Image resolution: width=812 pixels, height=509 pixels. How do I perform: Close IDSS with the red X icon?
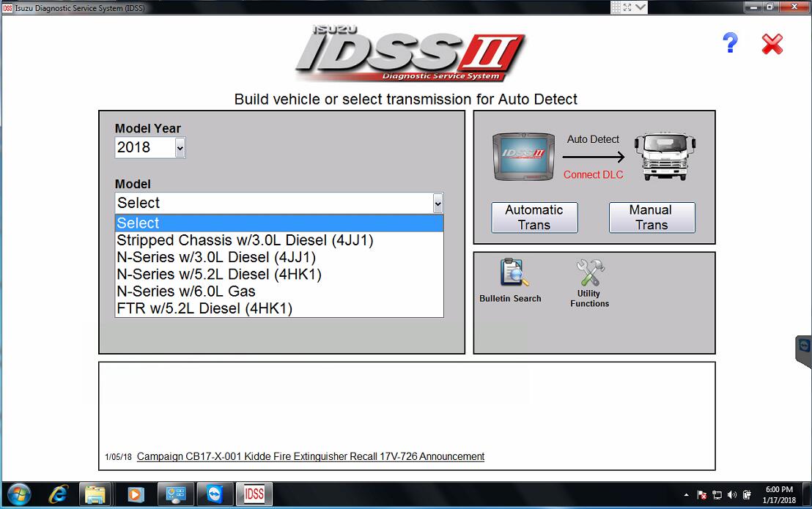[772, 44]
